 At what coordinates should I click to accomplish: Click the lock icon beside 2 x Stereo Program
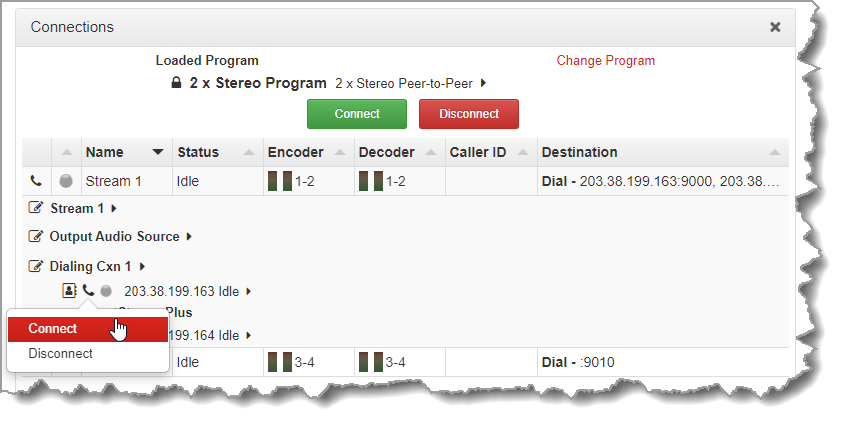tap(176, 84)
